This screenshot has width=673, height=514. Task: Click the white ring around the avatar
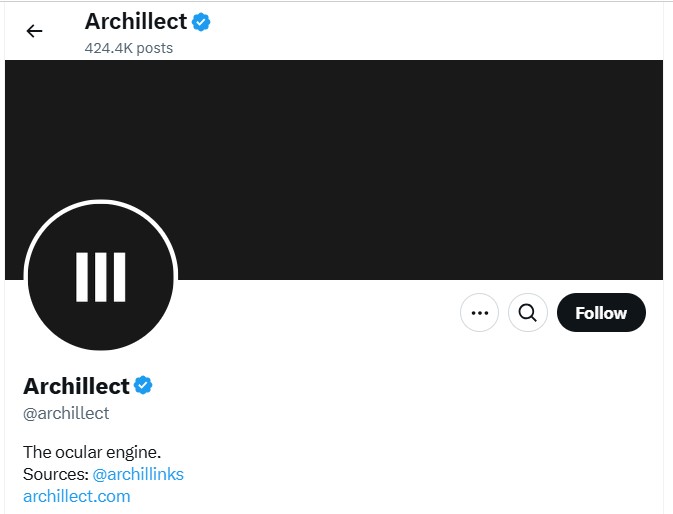coord(101,203)
